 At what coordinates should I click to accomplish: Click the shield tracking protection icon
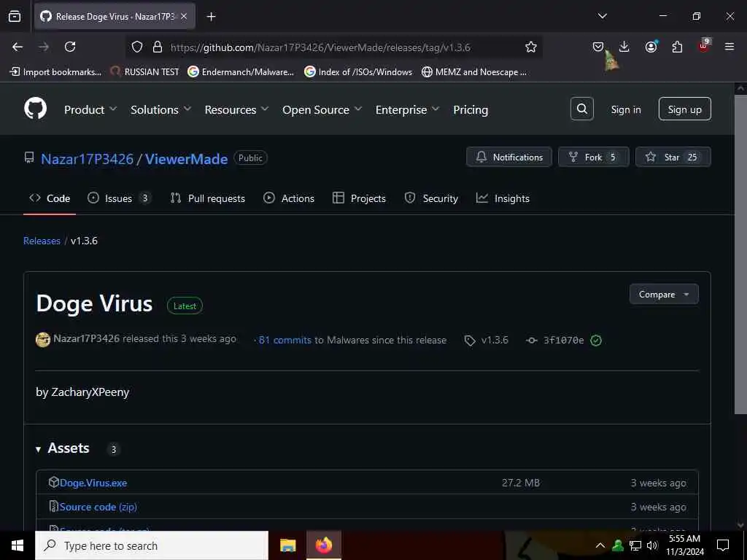137,47
